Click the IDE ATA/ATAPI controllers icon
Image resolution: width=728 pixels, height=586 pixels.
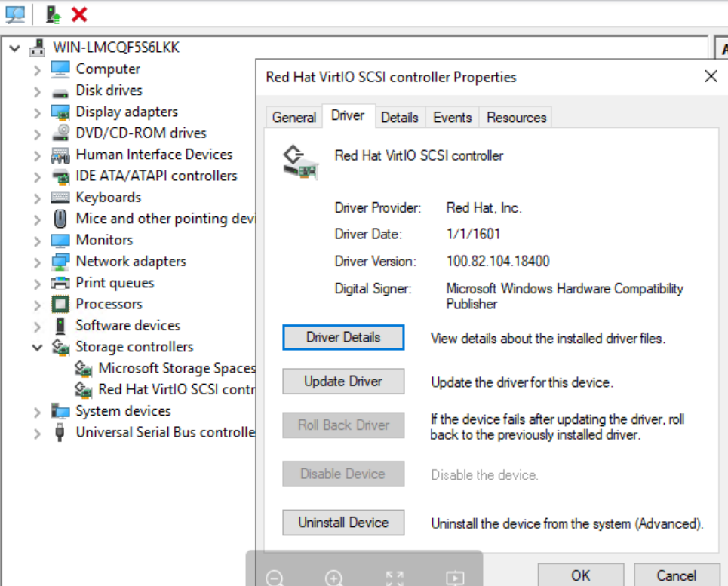60,176
